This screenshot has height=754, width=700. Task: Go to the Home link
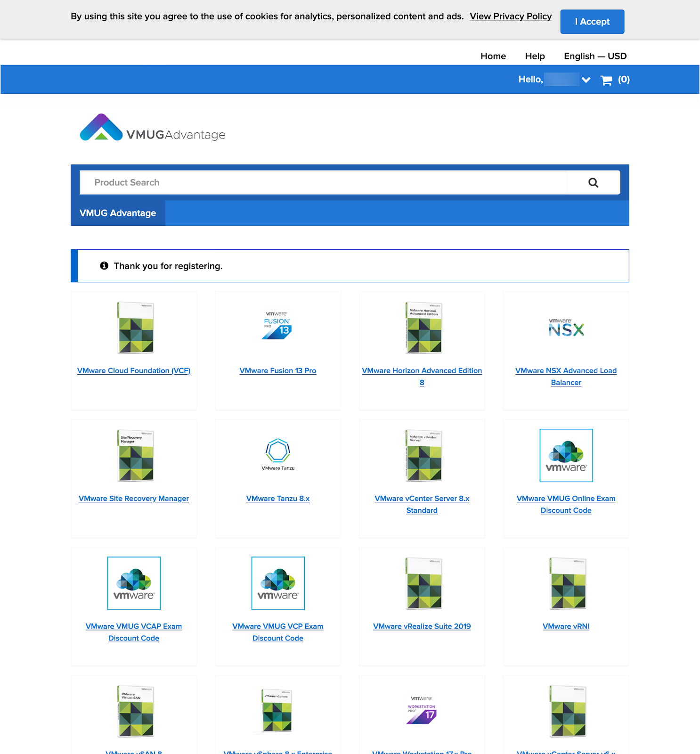coord(493,56)
